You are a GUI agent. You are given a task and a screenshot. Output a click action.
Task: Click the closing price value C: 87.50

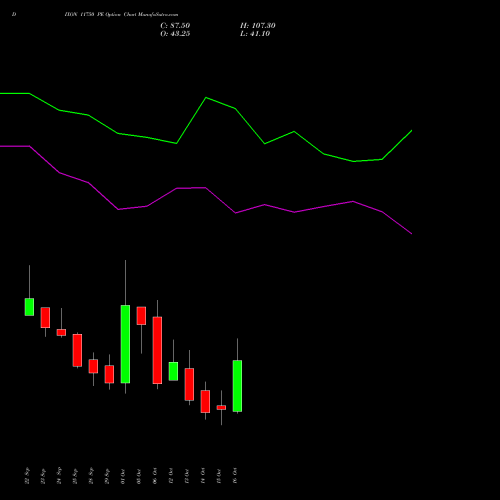coord(175,26)
